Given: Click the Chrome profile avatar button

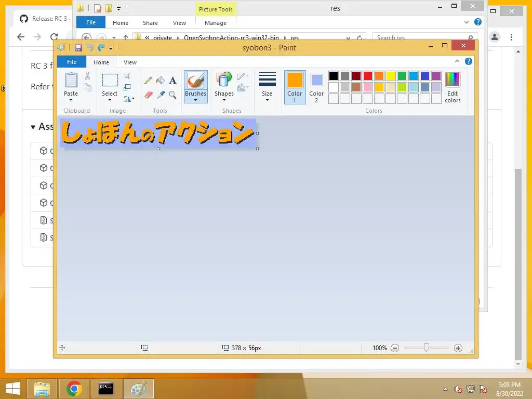Looking at the screenshot, I should pyautogui.click(x=495, y=37).
